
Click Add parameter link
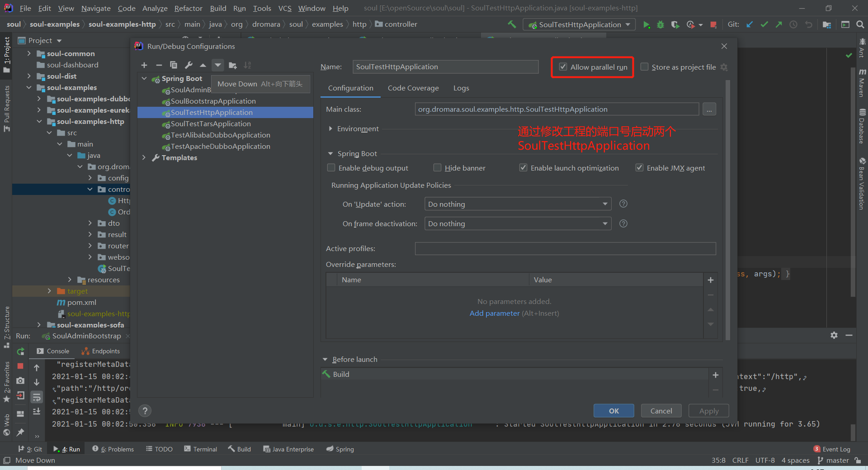495,313
